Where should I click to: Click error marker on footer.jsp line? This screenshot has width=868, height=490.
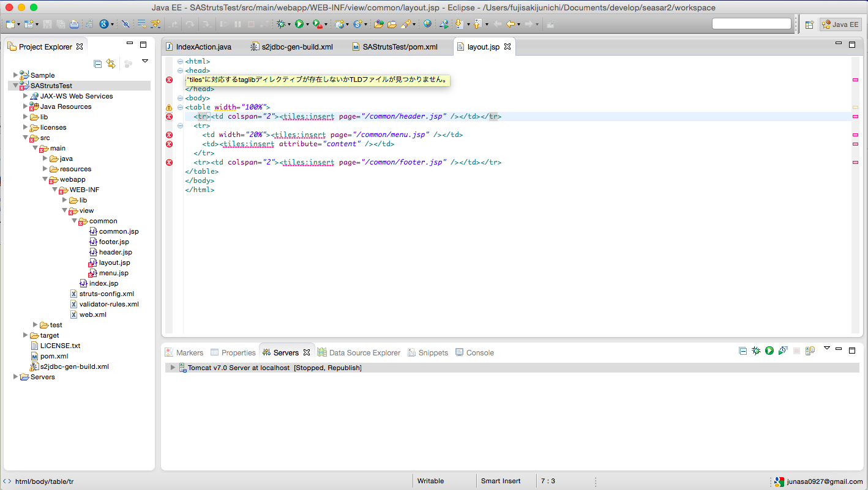[169, 162]
